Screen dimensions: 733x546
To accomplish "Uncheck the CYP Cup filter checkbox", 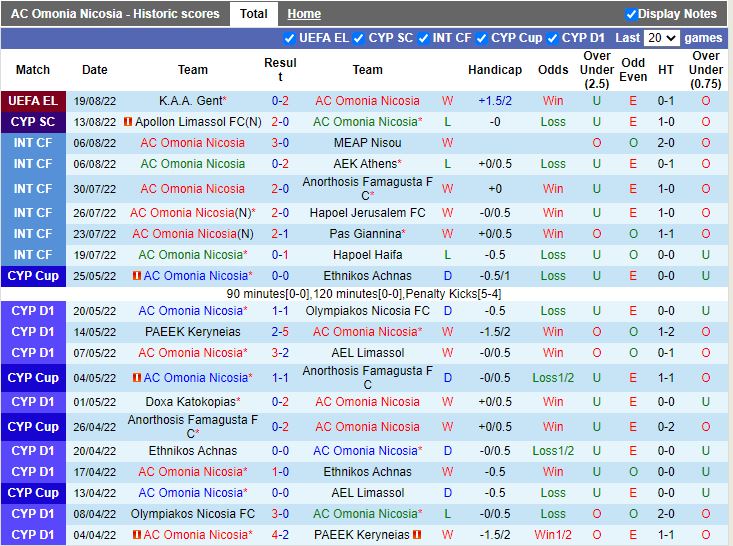I will pyautogui.click(x=482, y=38).
